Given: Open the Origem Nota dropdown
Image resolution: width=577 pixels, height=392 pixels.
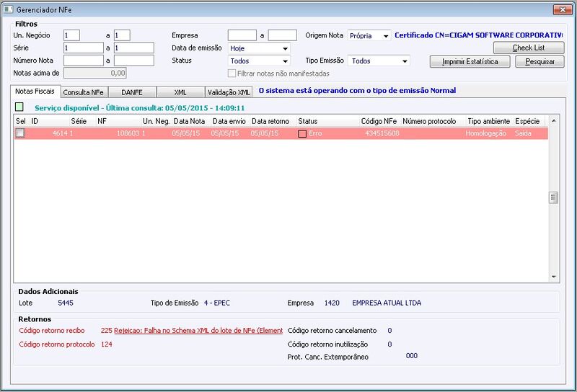Looking at the screenshot, I should pos(386,36).
